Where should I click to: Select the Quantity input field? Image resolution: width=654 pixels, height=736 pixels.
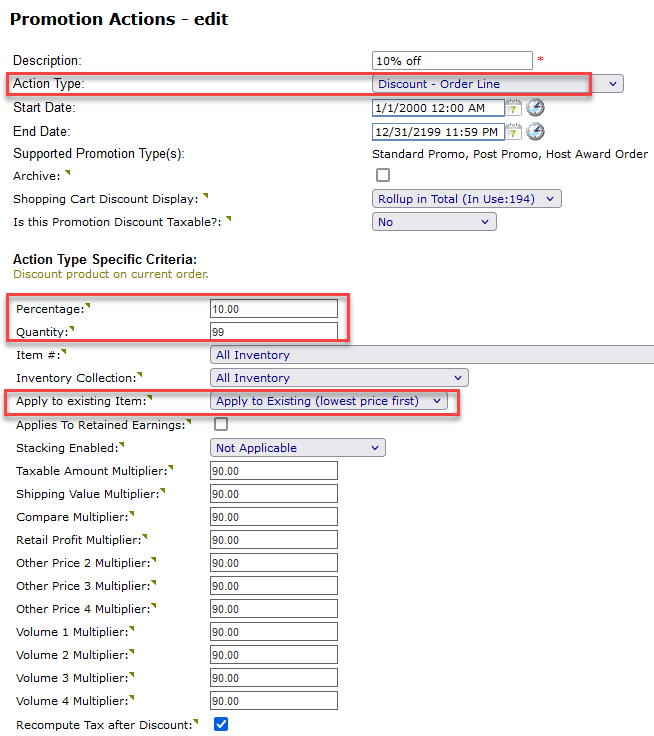click(273, 331)
